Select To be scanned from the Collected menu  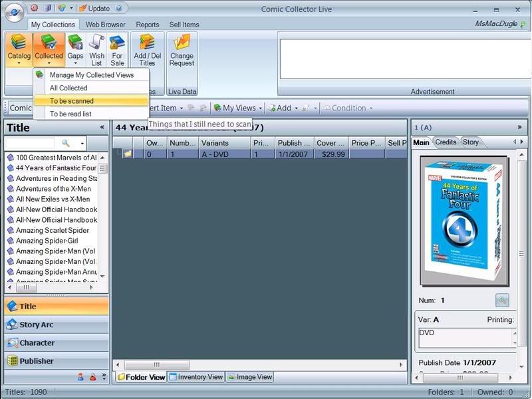click(74, 100)
